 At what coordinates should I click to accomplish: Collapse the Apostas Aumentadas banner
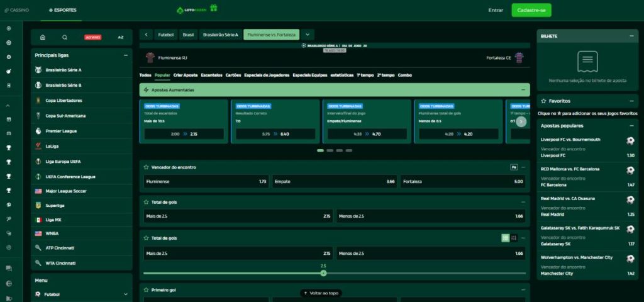[x=523, y=89]
